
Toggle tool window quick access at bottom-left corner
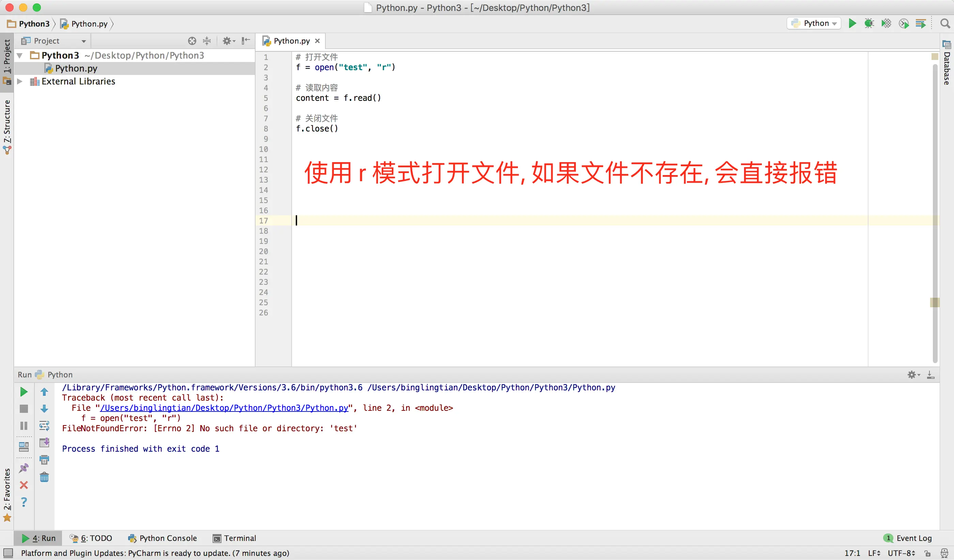click(x=8, y=553)
